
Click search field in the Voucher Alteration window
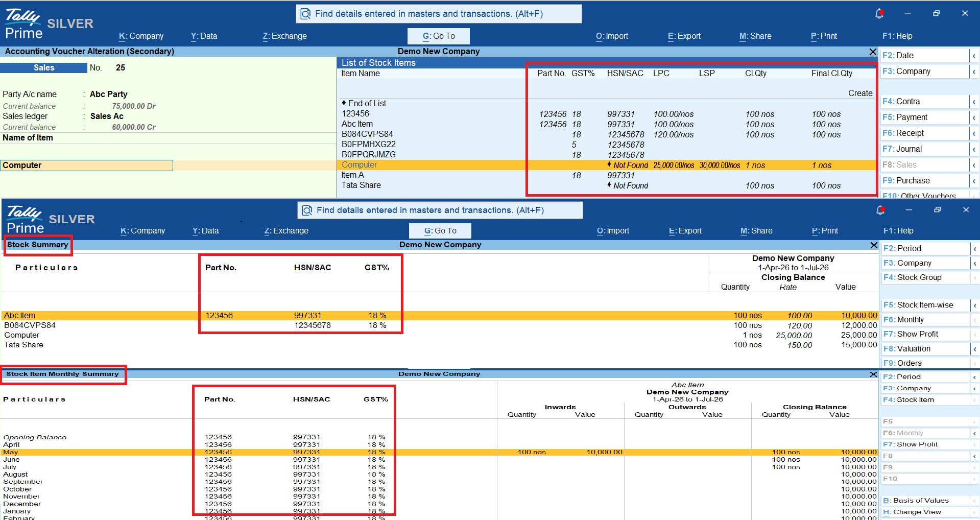click(x=439, y=14)
